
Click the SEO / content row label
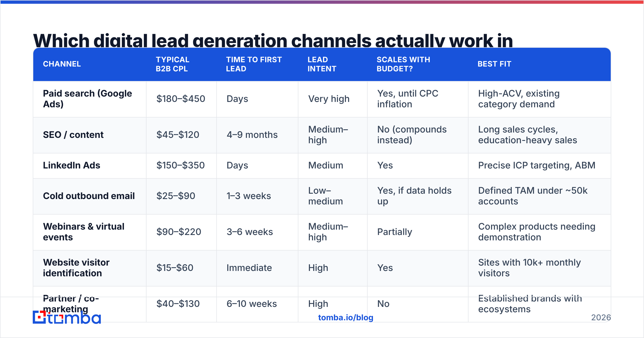click(x=73, y=135)
